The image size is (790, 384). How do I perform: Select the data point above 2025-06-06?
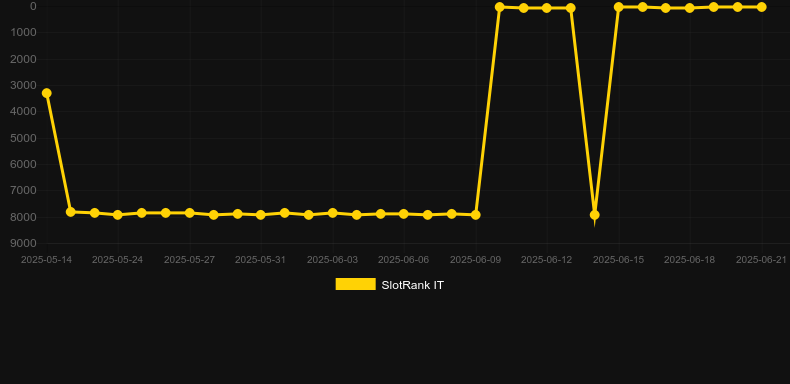(x=404, y=214)
